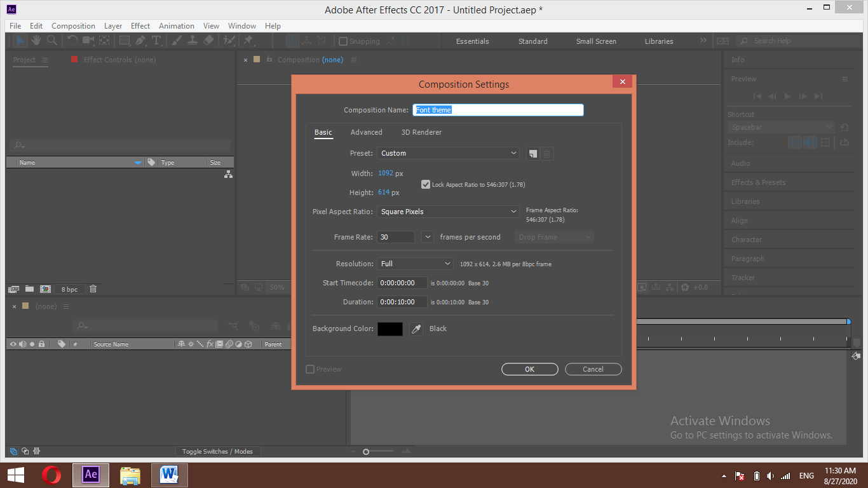The height and width of the screenshot is (488, 868).
Task: Uncheck Lock Aspect Ratio to 546:307
Action: (426, 185)
